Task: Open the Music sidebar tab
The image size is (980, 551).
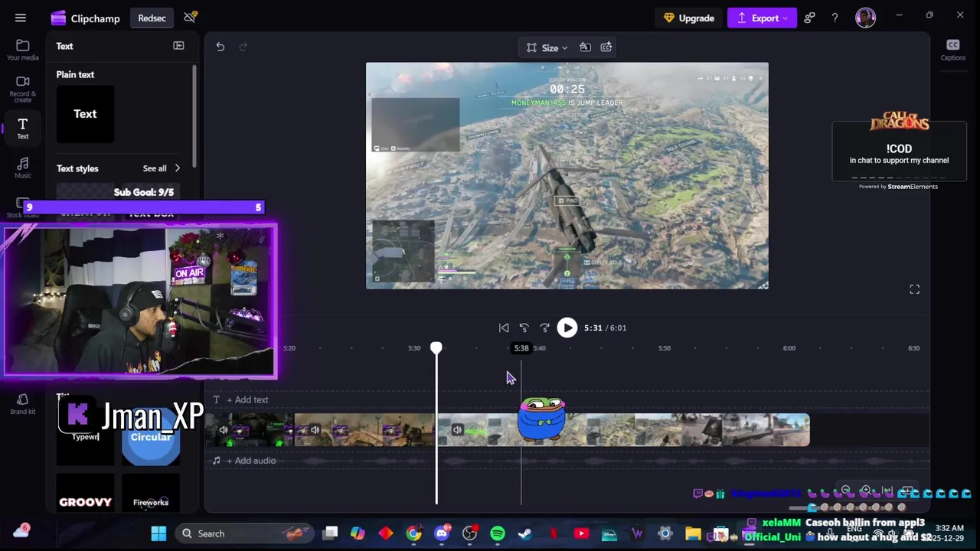Action: (23, 168)
